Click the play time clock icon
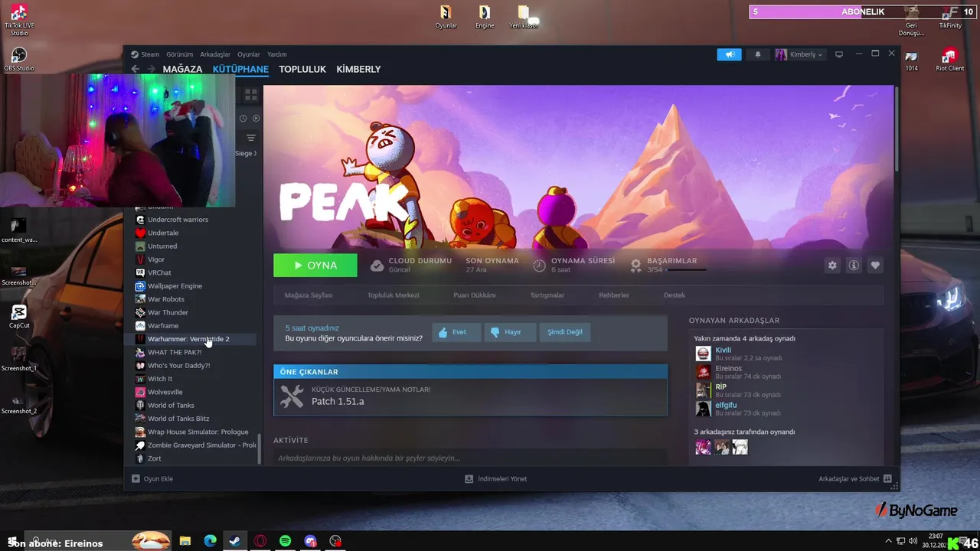The height and width of the screenshot is (551, 980). click(539, 266)
